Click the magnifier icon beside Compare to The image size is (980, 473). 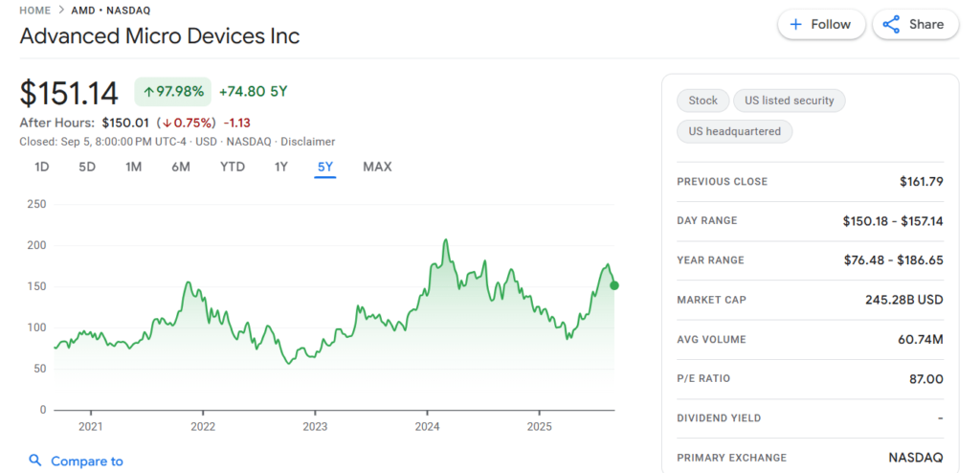[x=35, y=462]
